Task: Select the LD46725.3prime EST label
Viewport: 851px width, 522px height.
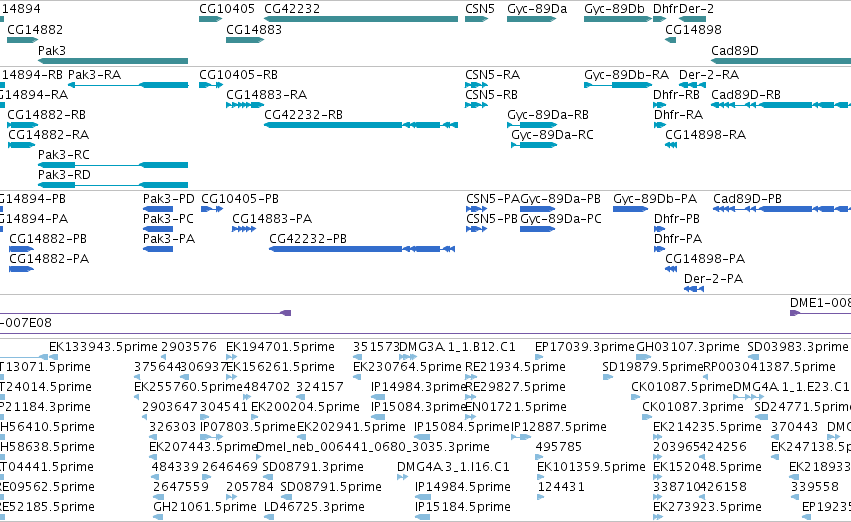Action: point(314,507)
